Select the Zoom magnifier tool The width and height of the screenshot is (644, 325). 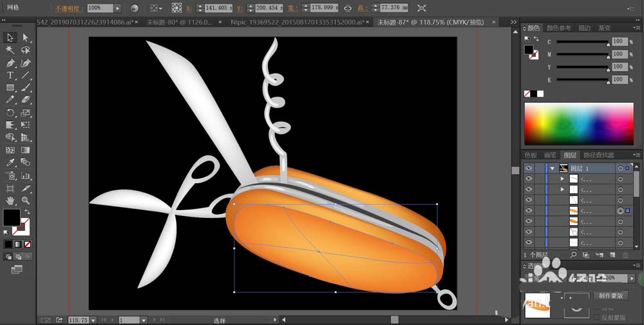(x=26, y=201)
